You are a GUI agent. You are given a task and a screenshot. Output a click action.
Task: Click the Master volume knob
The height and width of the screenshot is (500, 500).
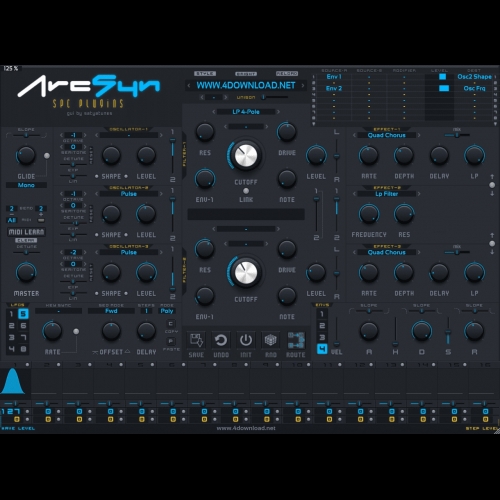tap(26, 272)
